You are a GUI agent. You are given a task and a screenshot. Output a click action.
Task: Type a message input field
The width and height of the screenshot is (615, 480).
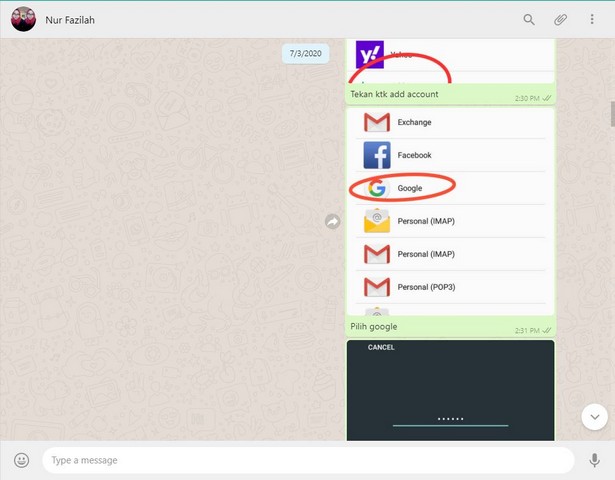[308, 460]
